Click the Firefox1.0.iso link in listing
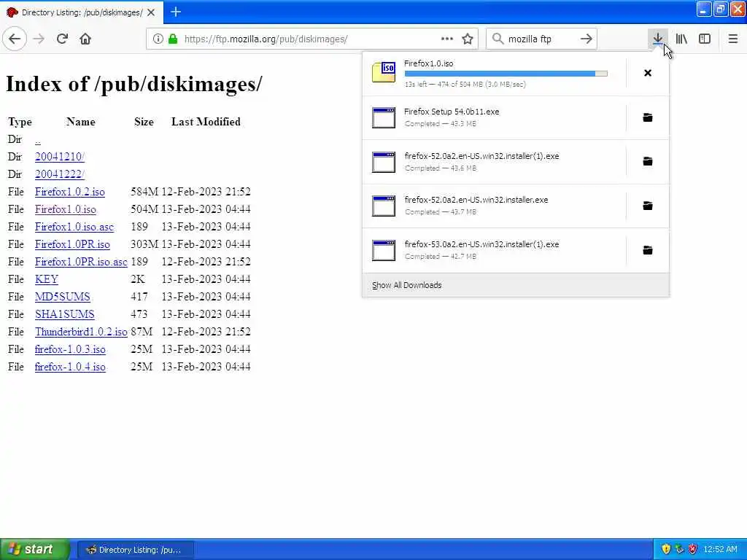 point(65,209)
